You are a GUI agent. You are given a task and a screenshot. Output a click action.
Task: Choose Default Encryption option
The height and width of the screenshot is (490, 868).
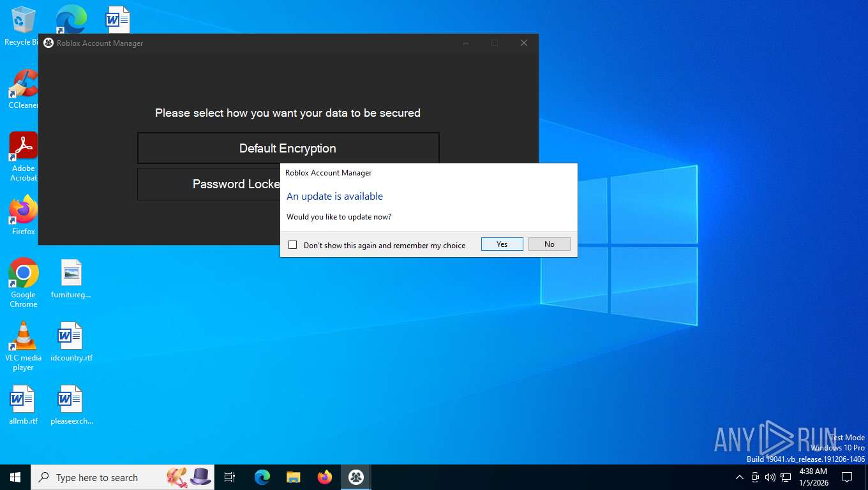[288, 148]
